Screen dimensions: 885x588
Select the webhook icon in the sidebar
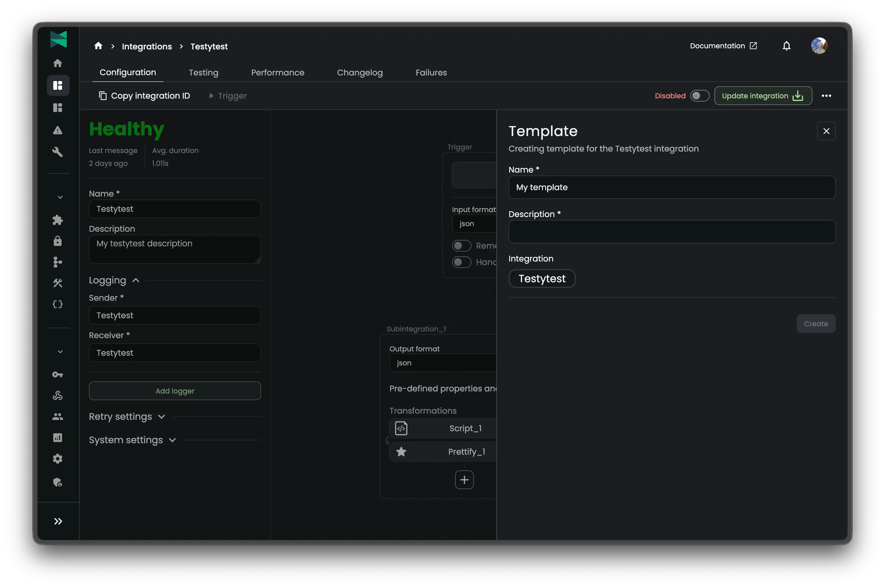(58, 395)
